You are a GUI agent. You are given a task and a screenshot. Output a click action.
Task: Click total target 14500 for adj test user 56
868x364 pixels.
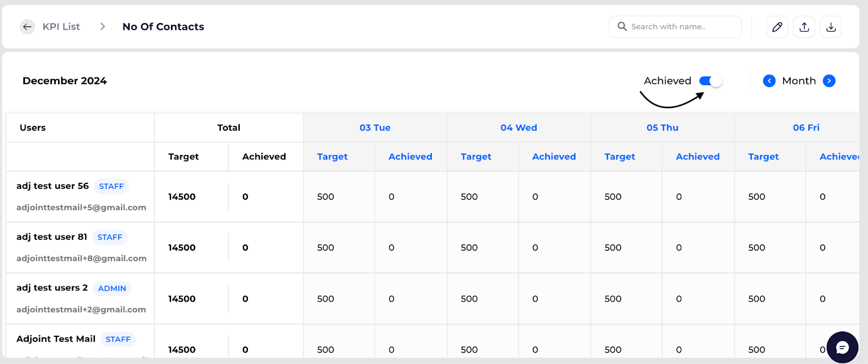point(182,197)
